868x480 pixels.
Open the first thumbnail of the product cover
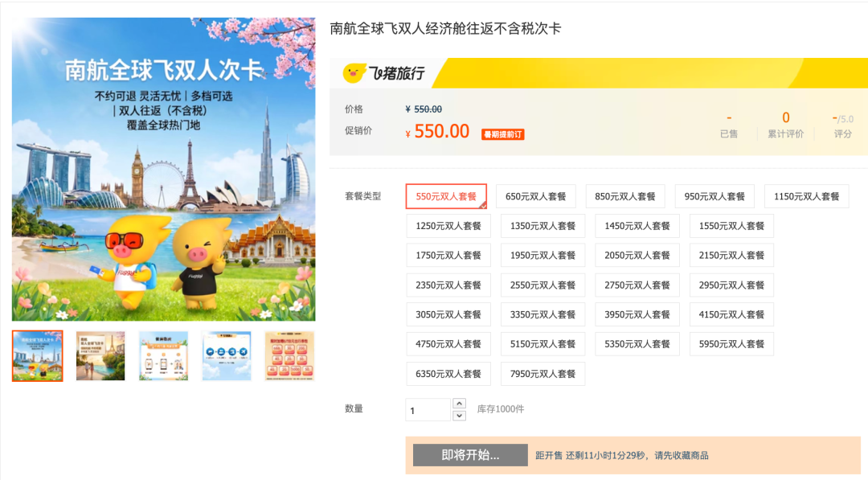pos(38,356)
